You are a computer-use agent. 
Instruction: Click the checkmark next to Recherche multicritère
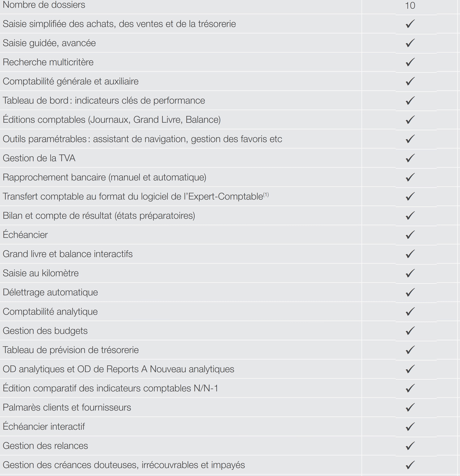pos(410,62)
